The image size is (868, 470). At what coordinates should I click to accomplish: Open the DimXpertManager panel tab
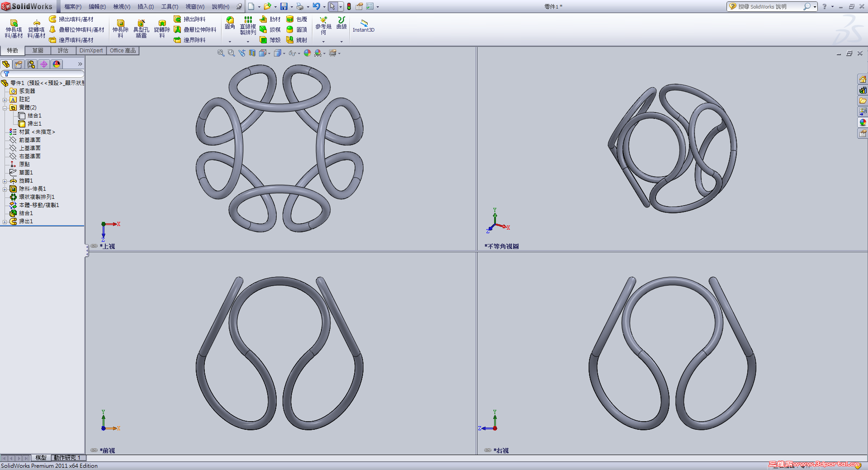[x=44, y=64]
